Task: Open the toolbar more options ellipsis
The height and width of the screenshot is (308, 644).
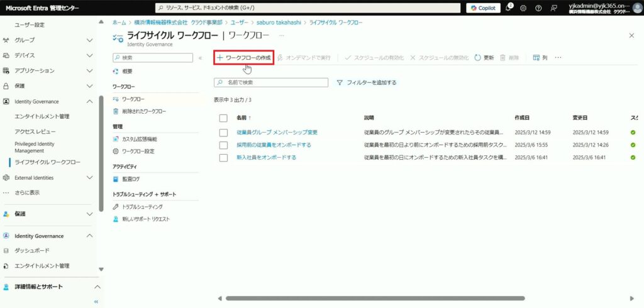Action: [x=558, y=58]
